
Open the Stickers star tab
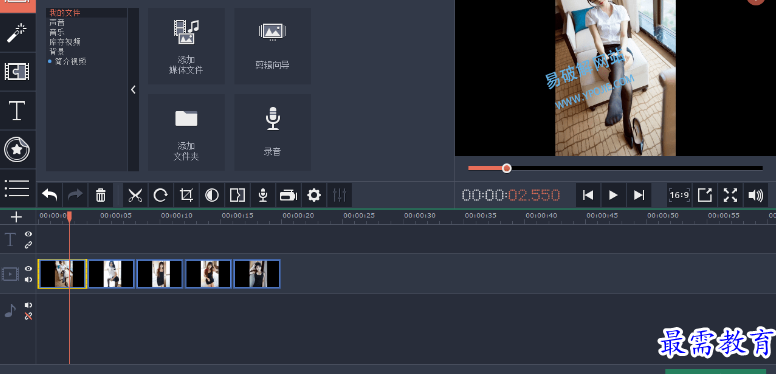point(17,149)
